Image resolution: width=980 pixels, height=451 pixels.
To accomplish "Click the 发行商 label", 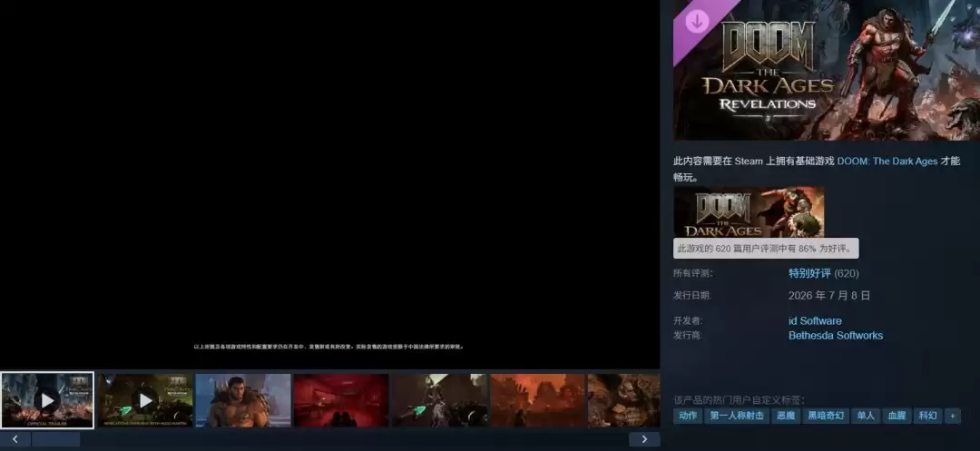I will [x=688, y=336].
